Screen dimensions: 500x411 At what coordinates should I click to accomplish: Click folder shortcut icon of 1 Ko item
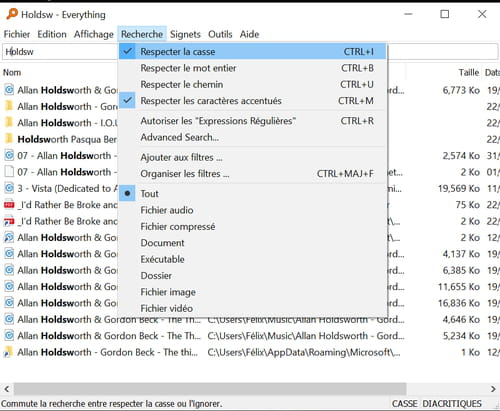click(x=9, y=352)
